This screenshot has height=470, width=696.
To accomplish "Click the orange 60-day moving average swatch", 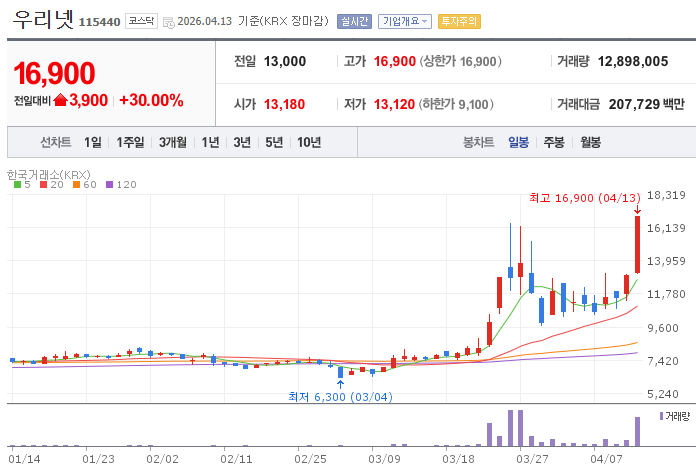I will click(x=76, y=185).
